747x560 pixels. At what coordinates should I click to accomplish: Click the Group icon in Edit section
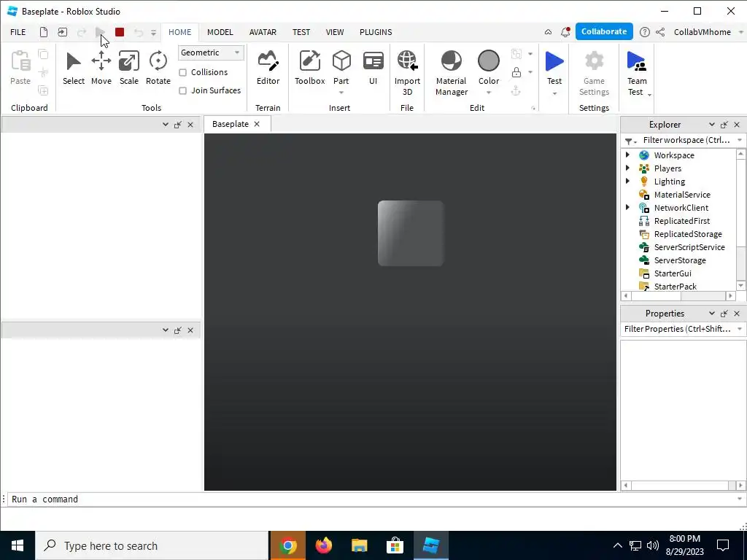[x=516, y=54]
